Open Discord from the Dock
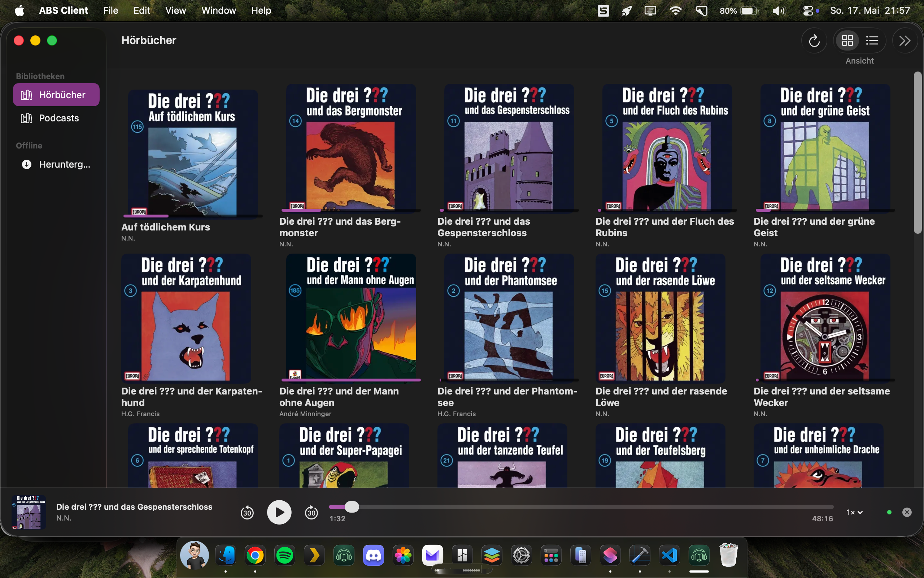The image size is (924, 578). [374, 555]
